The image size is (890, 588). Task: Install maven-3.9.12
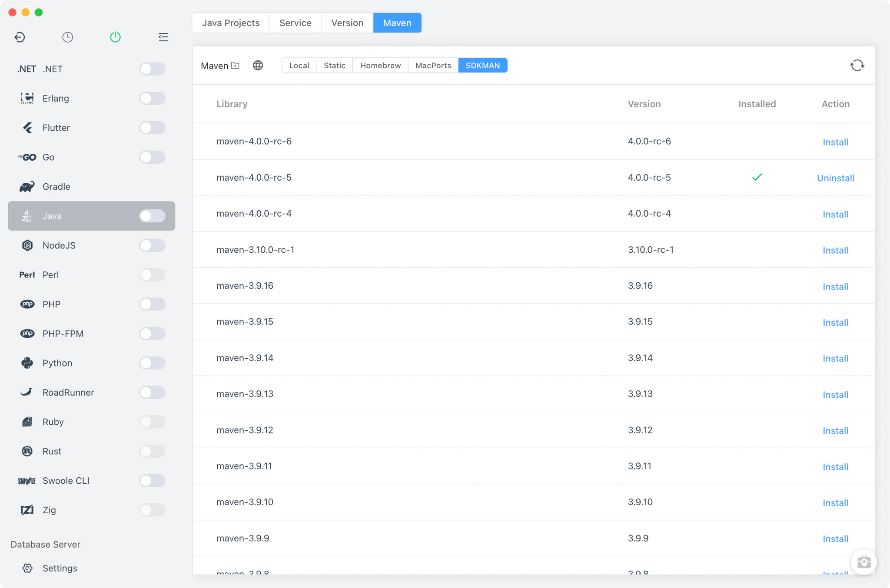tap(835, 431)
